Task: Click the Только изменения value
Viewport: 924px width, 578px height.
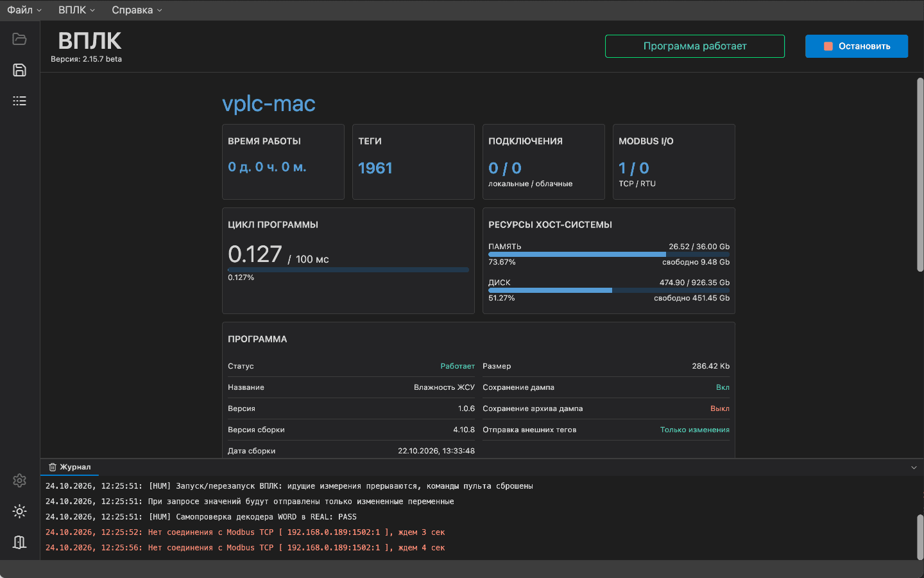Action: pyautogui.click(x=695, y=430)
